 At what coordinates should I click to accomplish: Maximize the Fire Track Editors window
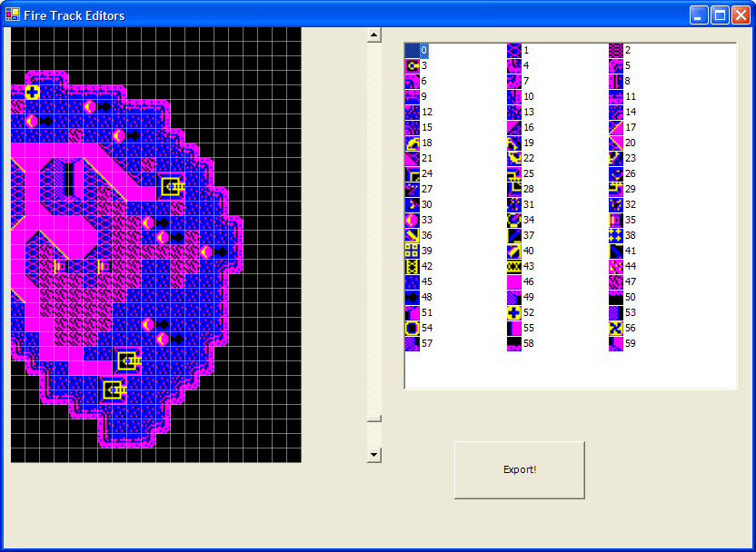[720, 15]
